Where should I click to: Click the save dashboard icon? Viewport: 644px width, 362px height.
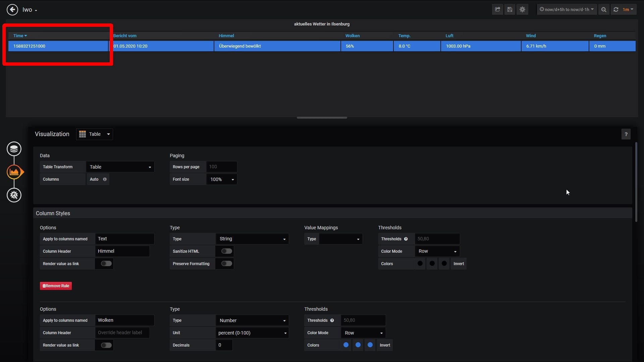[509, 9]
